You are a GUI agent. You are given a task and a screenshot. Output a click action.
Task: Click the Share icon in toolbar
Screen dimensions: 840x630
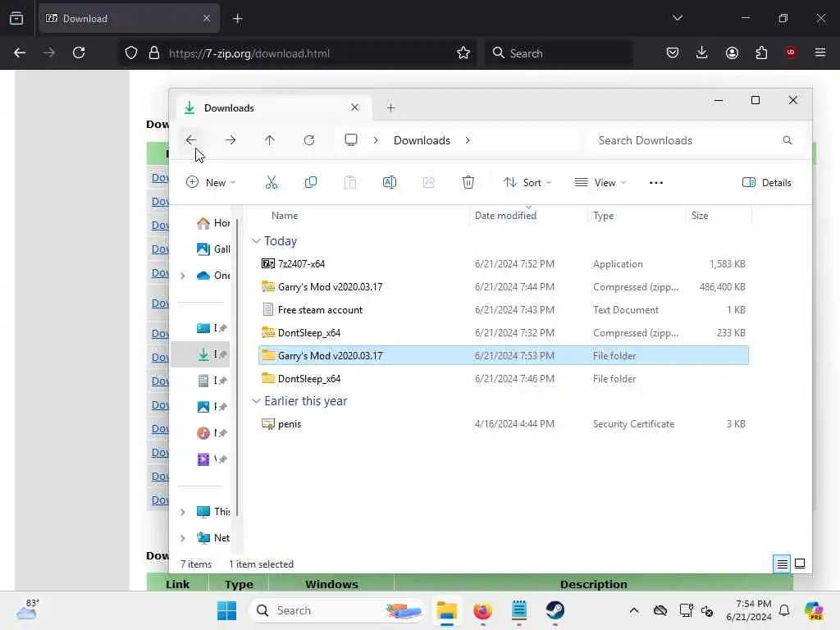[428, 183]
